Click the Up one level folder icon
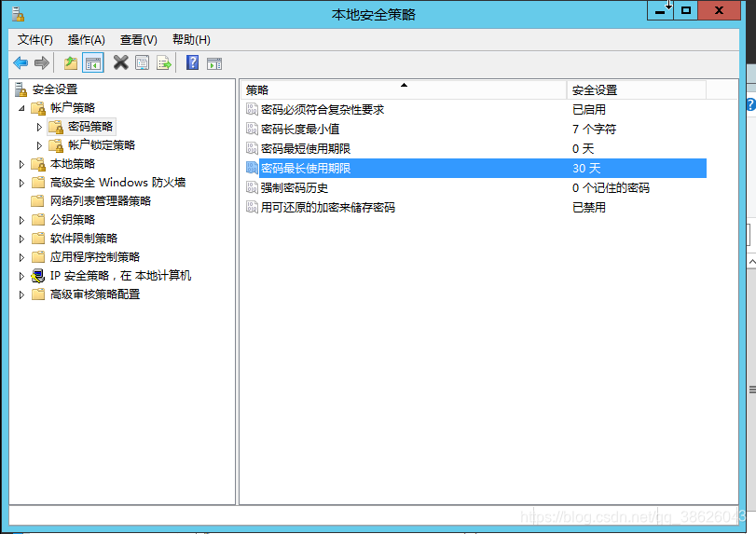 pos(71,63)
